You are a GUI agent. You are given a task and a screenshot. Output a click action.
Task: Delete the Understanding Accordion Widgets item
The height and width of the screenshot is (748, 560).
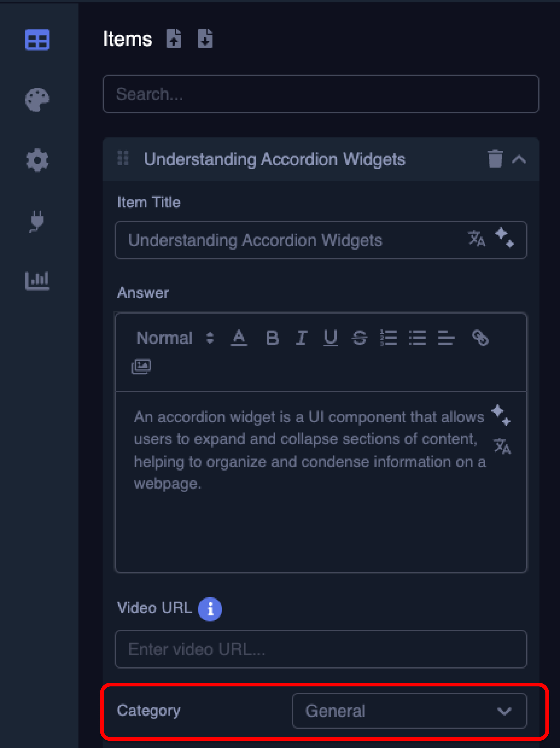click(495, 159)
